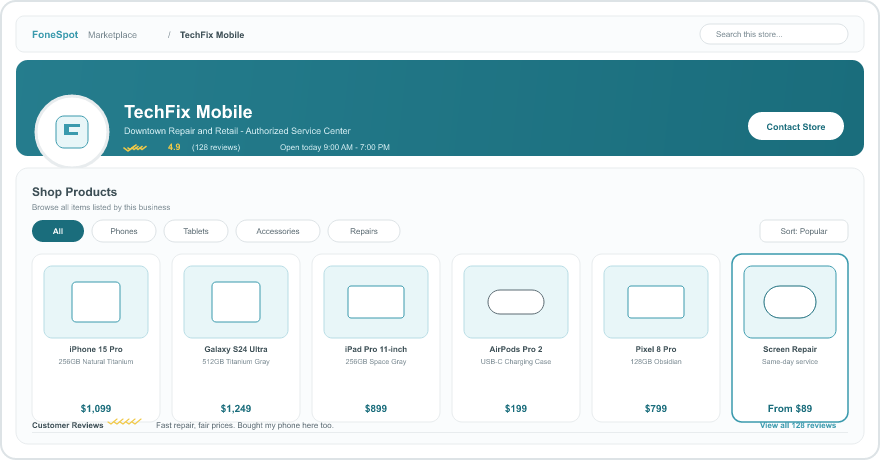Click the From $89 price

[x=790, y=408]
